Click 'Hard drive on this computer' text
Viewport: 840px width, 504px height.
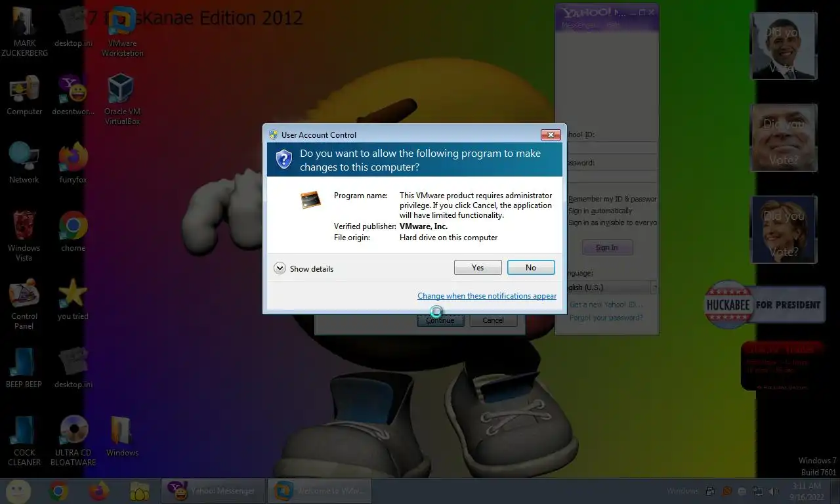[449, 238]
